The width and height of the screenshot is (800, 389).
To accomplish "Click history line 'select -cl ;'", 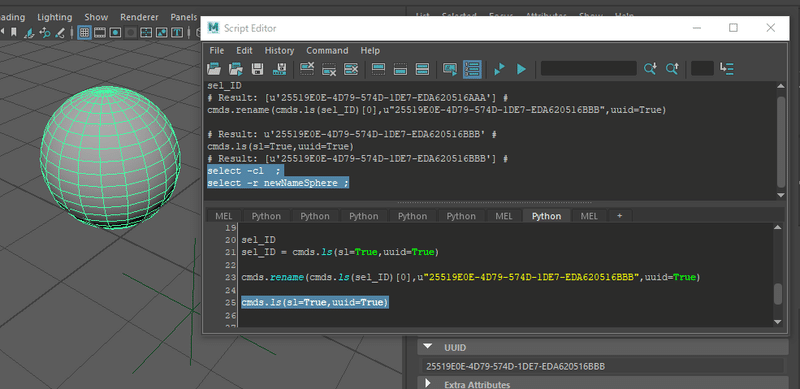I will [x=244, y=171].
